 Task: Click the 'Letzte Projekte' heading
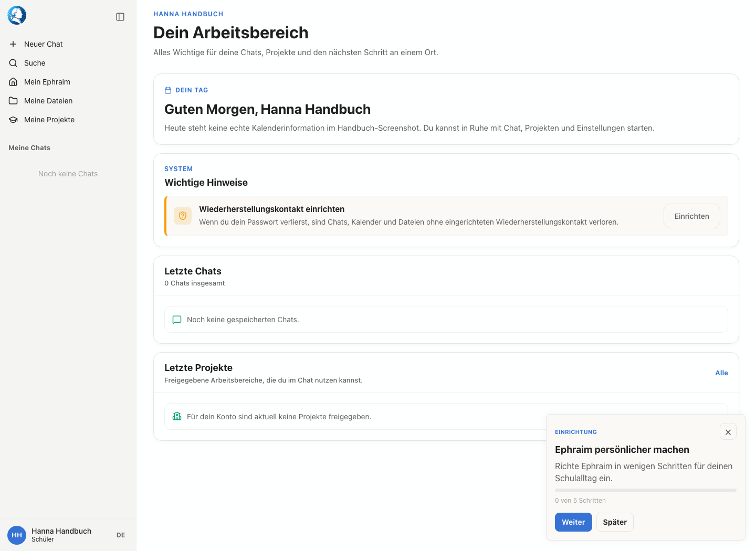pyautogui.click(x=198, y=368)
